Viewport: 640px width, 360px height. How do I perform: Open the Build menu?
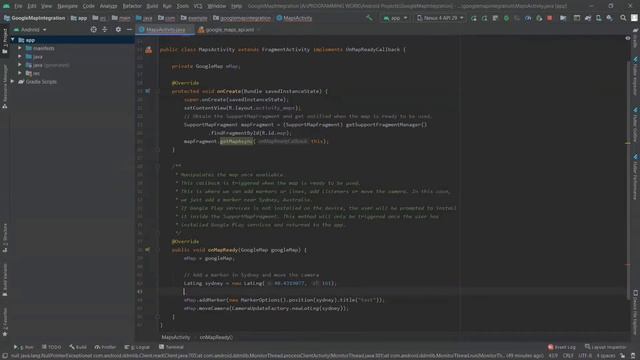tap(152, 6)
